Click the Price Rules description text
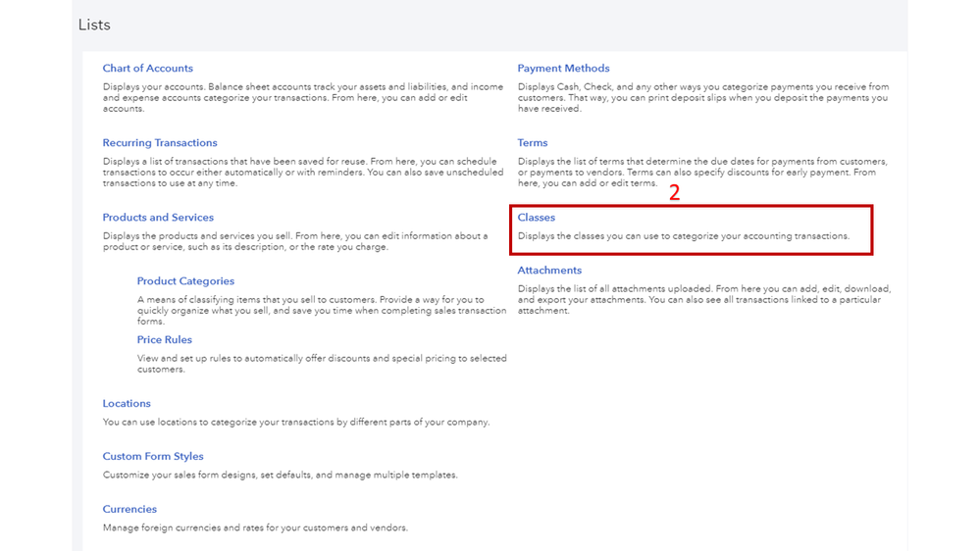This screenshot has height=551, width=980. click(x=322, y=364)
